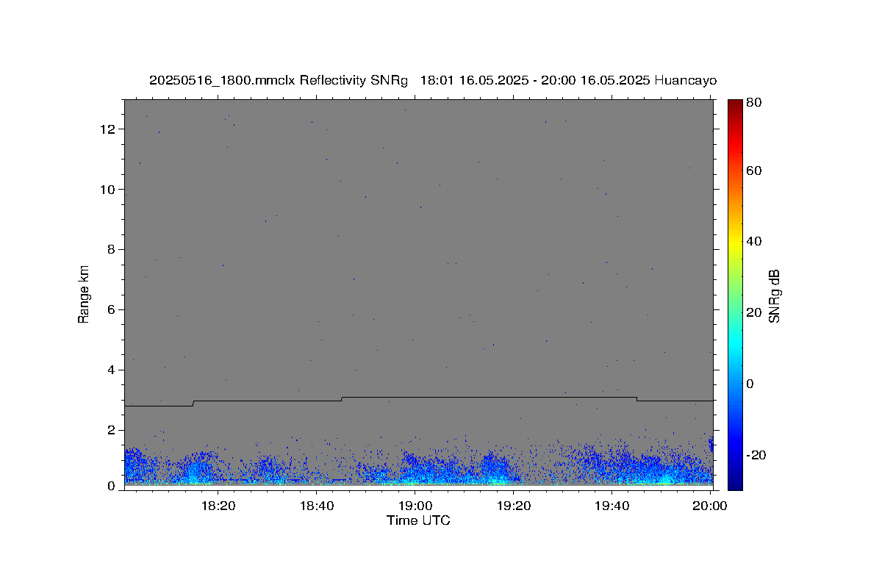This screenshot has width=882, height=588.
Task: Click the 'Huancayo' station name in title
Action: tap(686, 81)
